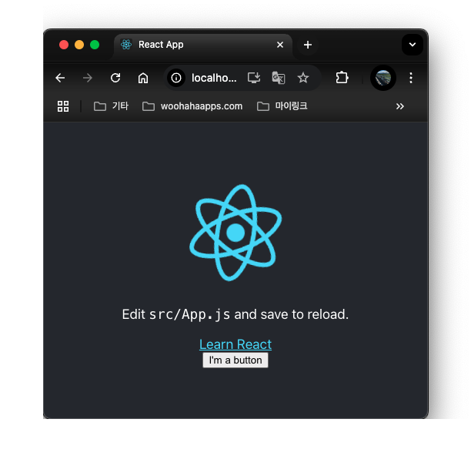471x476 pixels.
Task: Open the tab search dropdown
Action: pyautogui.click(x=413, y=45)
